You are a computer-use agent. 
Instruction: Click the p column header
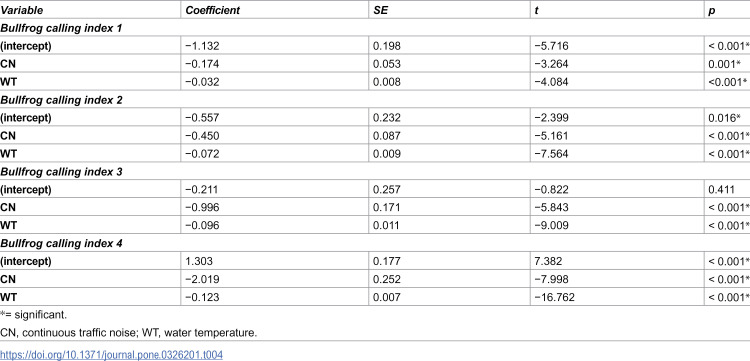point(712,11)
